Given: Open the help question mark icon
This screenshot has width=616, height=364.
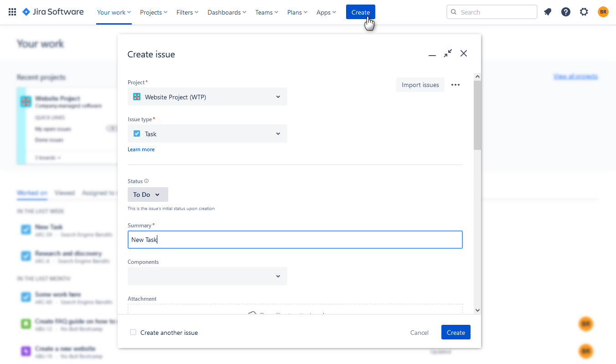Looking at the screenshot, I should (x=566, y=12).
